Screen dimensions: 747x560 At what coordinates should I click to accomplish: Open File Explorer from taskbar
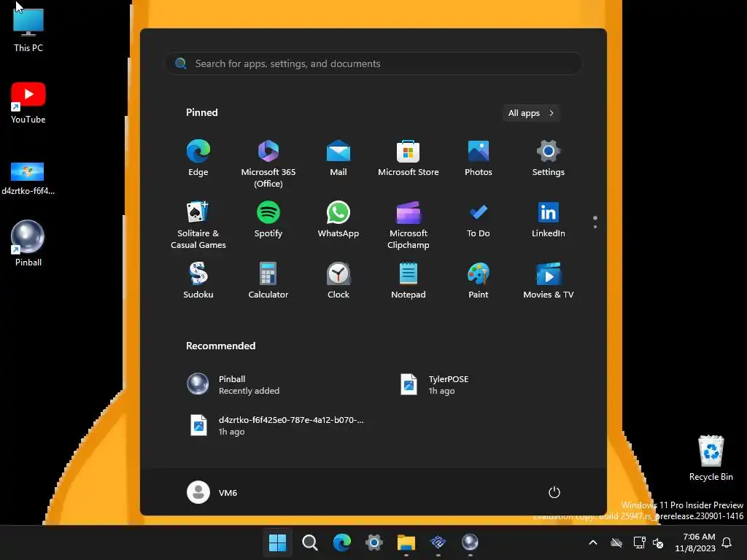[406, 542]
